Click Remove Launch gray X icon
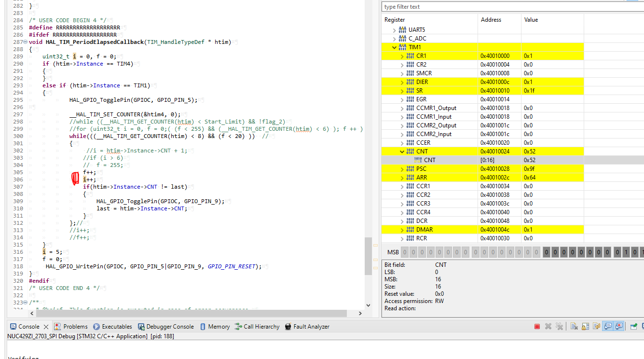Image resolution: width=644 pixels, height=359 pixels. 548,327
